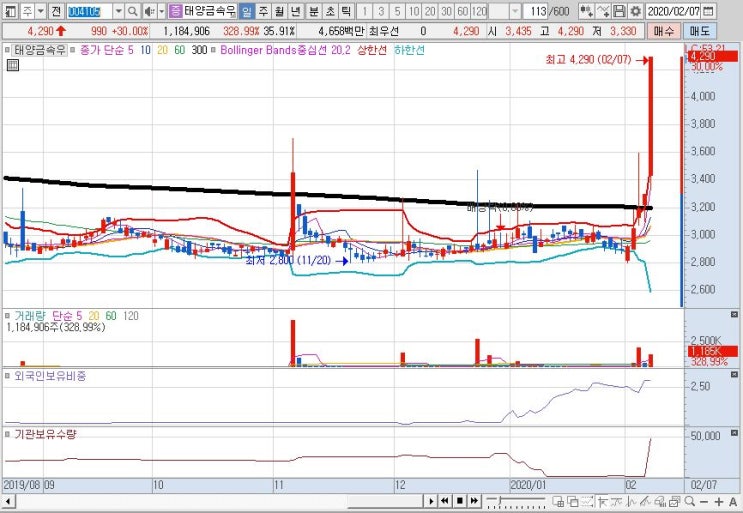
Task: Click the chart layout panel icon in toolbar
Action: [12, 11]
